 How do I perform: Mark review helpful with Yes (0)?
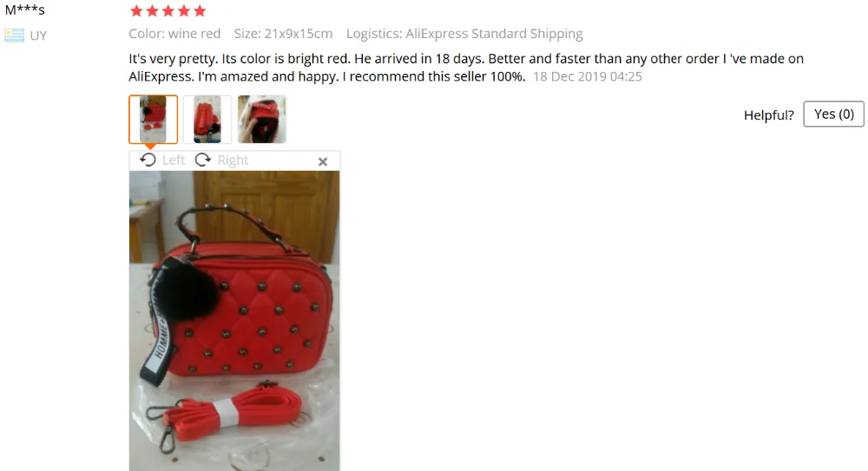pos(833,114)
